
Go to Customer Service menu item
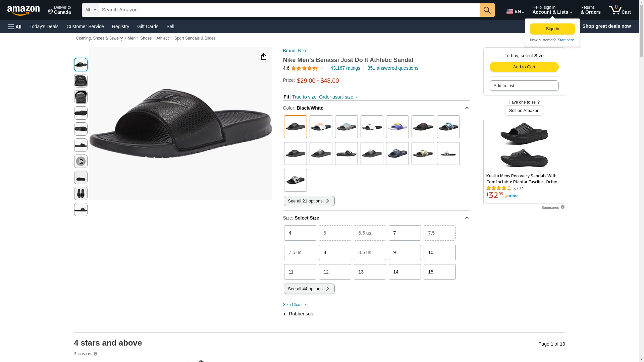(85, 26)
